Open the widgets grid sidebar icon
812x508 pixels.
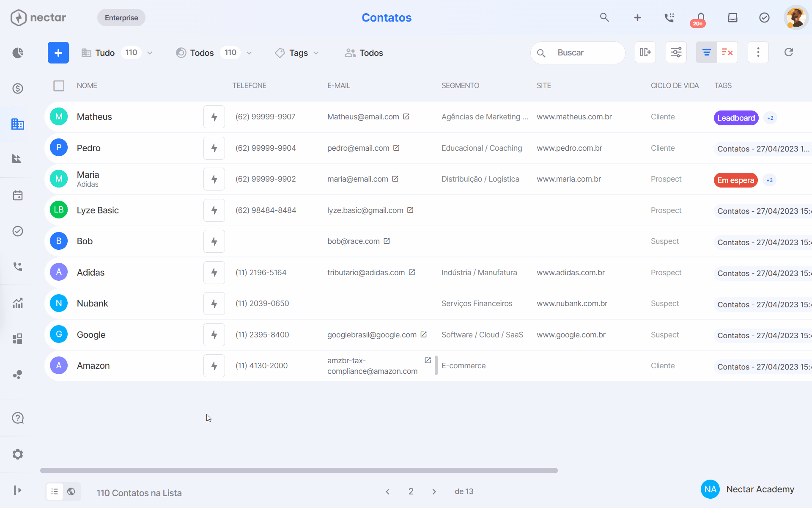[x=18, y=339]
